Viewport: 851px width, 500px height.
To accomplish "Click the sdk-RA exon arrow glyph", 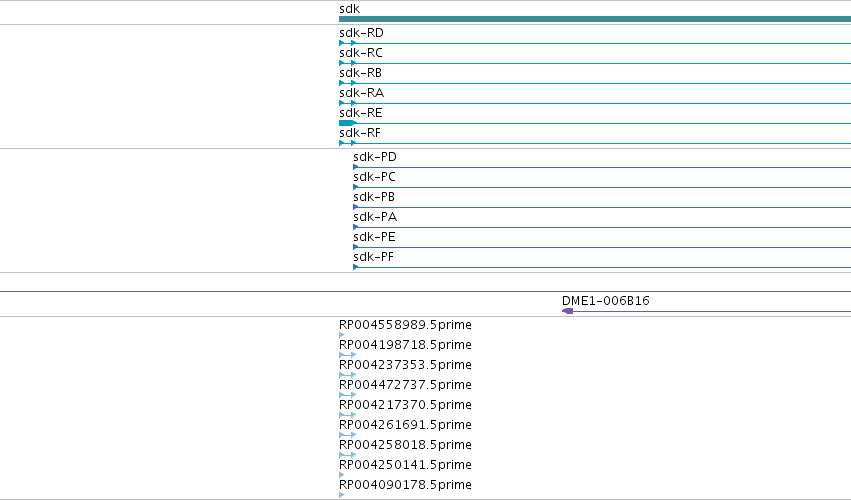I will pyautogui.click(x=348, y=103).
